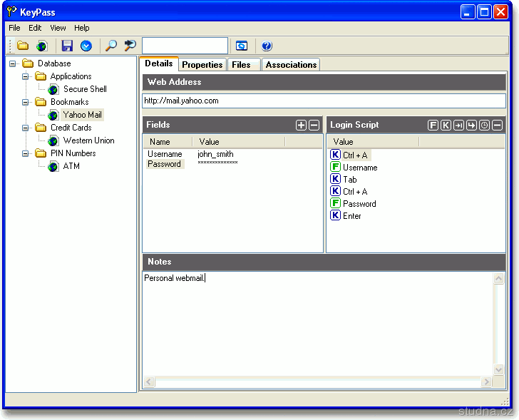Switch to the Properties tab

pyautogui.click(x=202, y=65)
